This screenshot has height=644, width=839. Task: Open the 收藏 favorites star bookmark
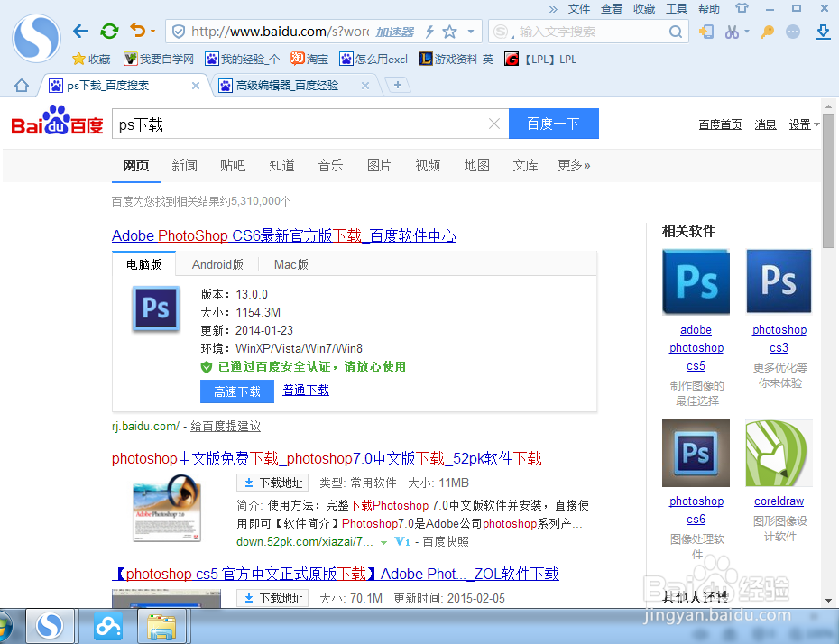(91, 59)
